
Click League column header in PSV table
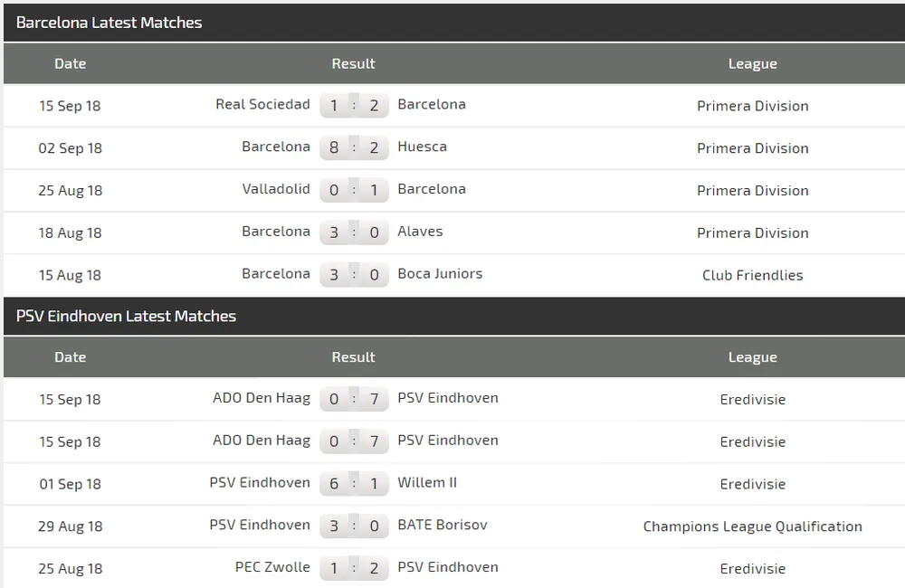[x=752, y=357]
